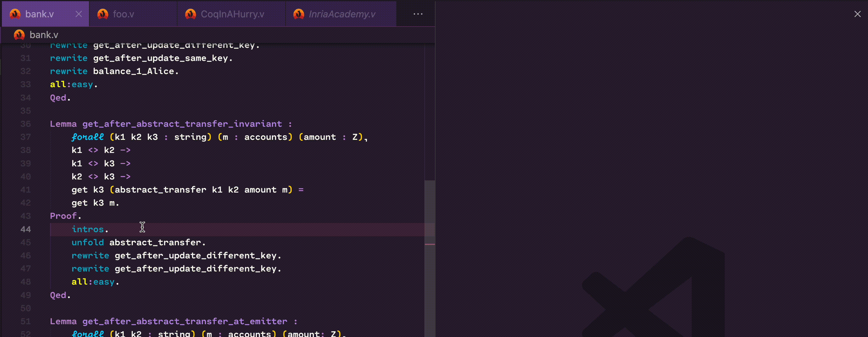The height and width of the screenshot is (337, 868).
Task: Close the right side panel
Action: tap(857, 14)
